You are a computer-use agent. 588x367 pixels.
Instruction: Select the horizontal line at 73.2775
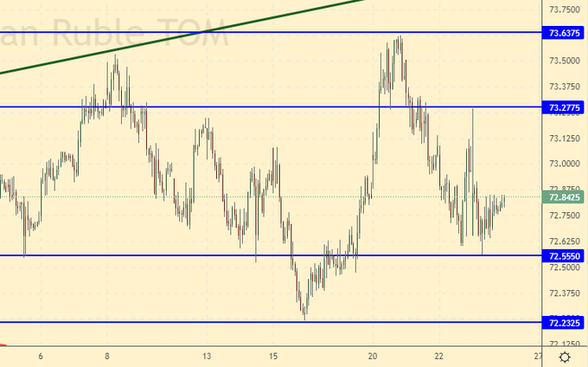[259, 107]
